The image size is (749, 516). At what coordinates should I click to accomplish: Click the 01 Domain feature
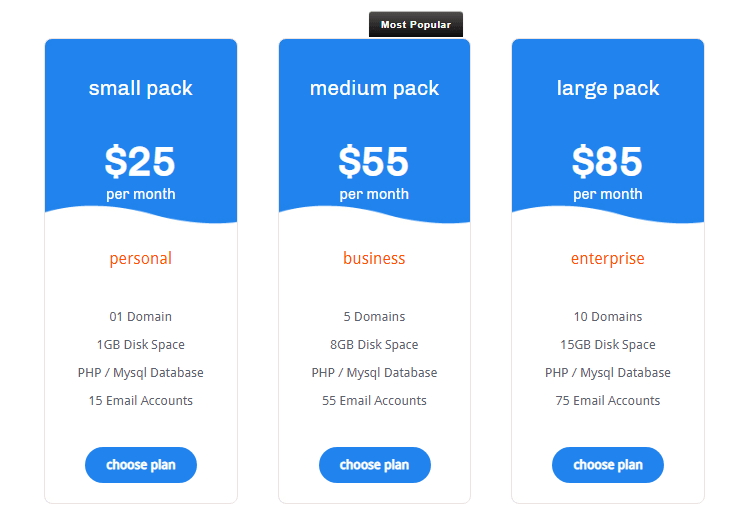coord(141,316)
